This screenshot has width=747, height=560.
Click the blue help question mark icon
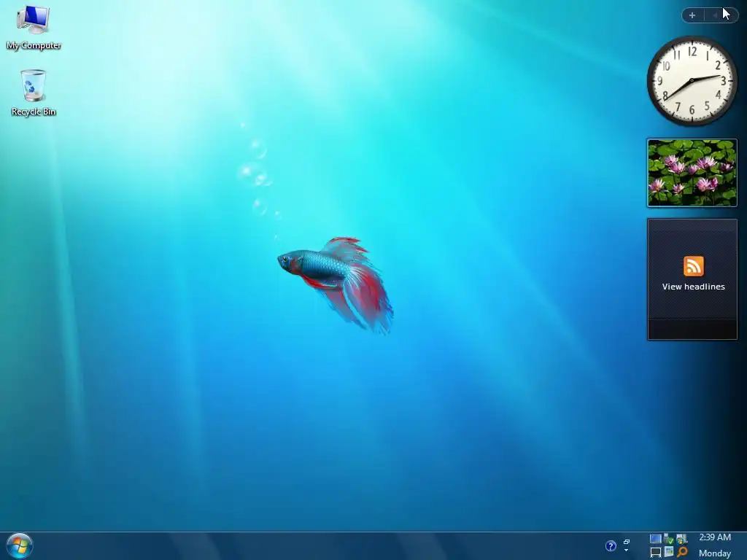(611, 545)
